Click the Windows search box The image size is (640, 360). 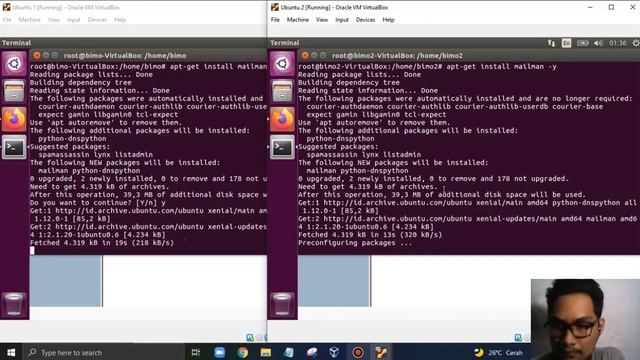pos(104,352)
